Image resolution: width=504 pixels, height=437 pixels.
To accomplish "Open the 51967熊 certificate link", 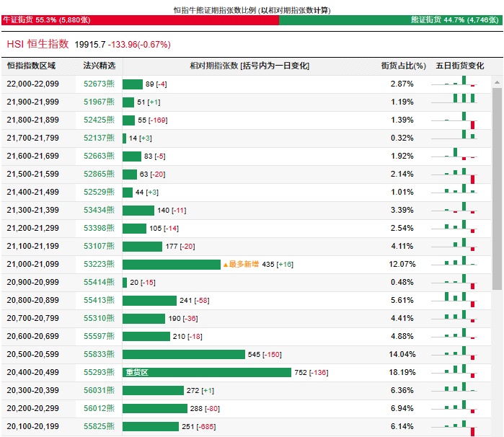I will click(x=99, y=102).
